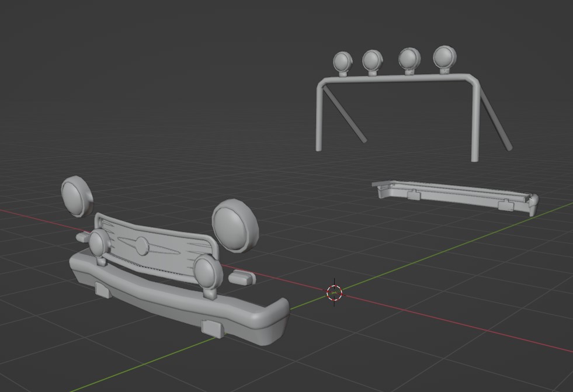Select the second roof spotlight from left
The width and height of the screenshot is (573, 392).
373,62
